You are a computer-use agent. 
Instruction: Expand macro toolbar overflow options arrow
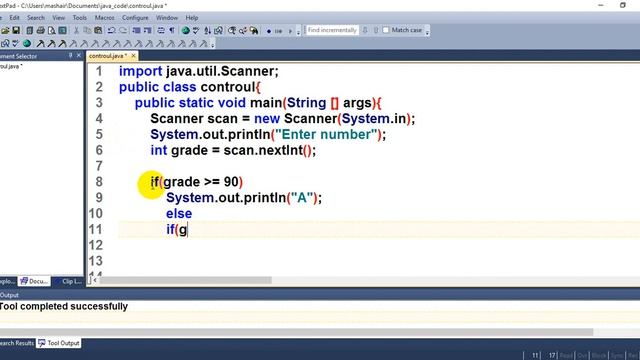pos(298,32)
